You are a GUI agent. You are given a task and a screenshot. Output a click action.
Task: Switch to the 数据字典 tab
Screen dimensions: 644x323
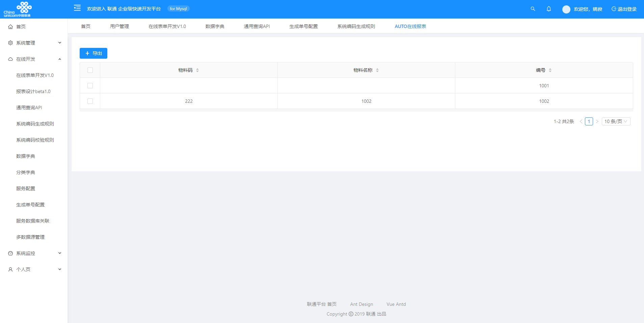tap(215, 26)
